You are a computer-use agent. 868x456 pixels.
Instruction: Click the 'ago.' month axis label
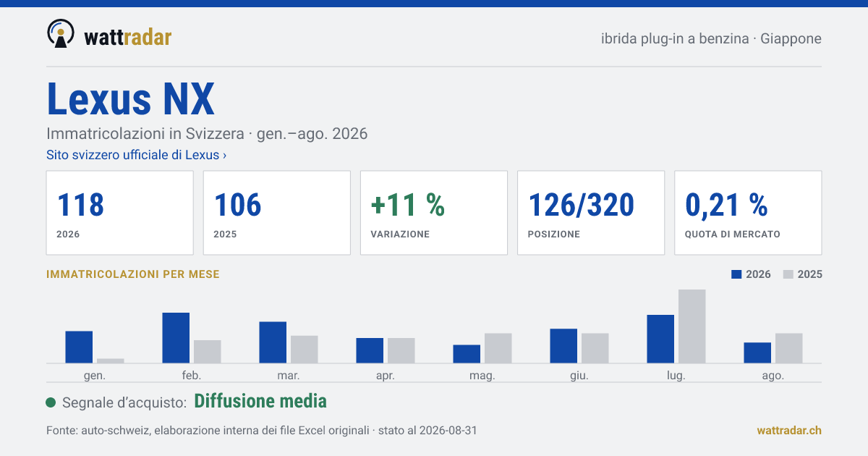(773, 376)
